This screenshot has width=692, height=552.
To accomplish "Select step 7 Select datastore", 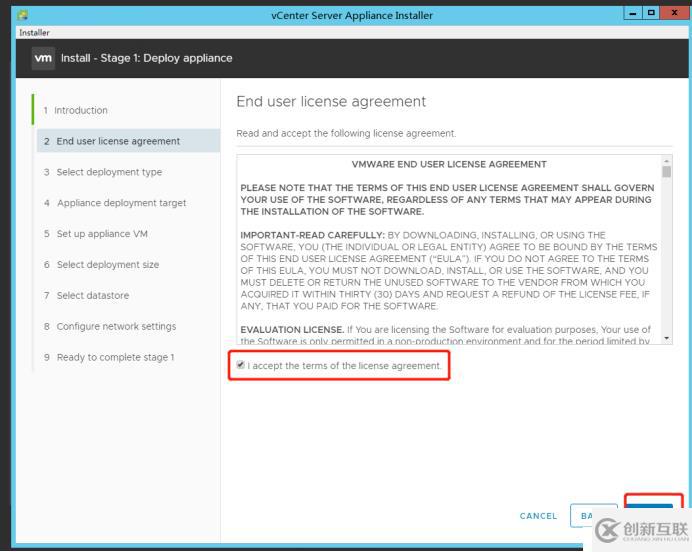I will click(x=86, y=296).
